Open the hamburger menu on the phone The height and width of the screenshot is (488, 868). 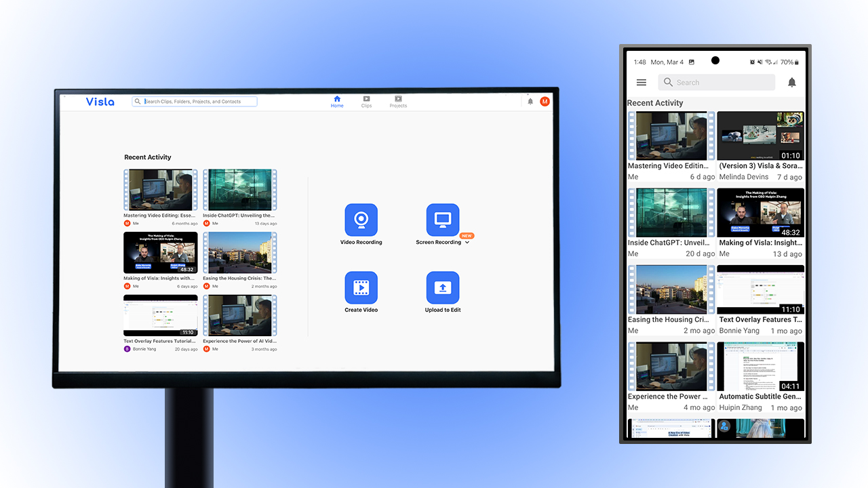(x=642, y=83)
